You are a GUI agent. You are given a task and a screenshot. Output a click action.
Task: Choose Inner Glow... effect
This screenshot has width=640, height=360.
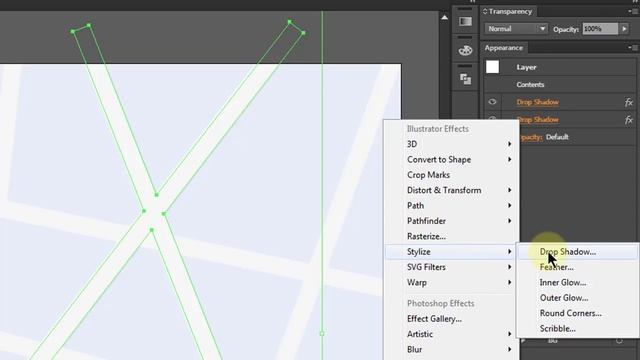click(578, 282)
